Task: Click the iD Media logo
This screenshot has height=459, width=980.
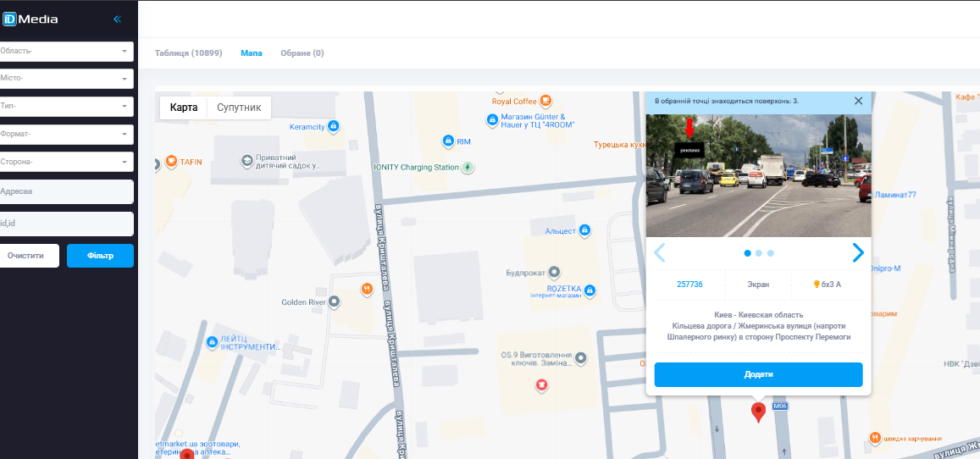Action: coord(30,19)
